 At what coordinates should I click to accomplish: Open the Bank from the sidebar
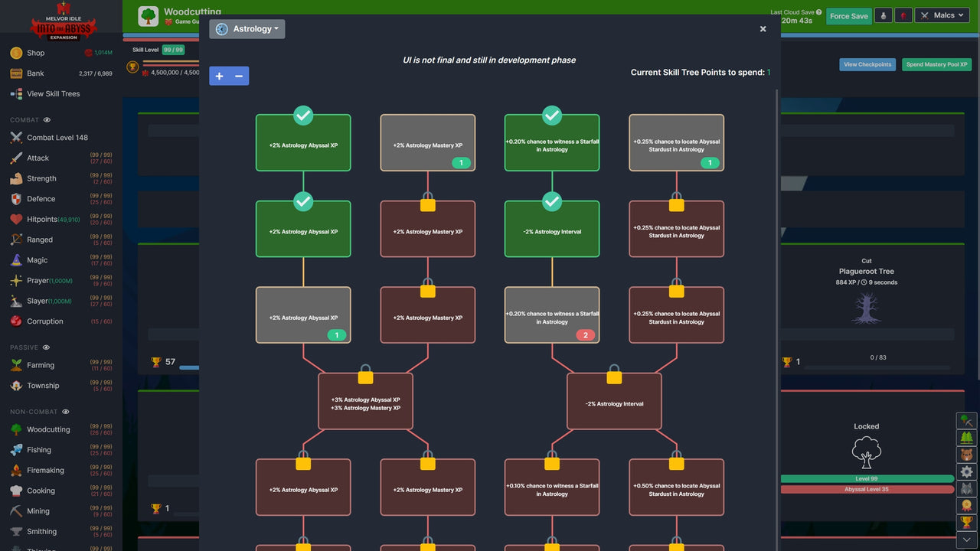(34, 73)
